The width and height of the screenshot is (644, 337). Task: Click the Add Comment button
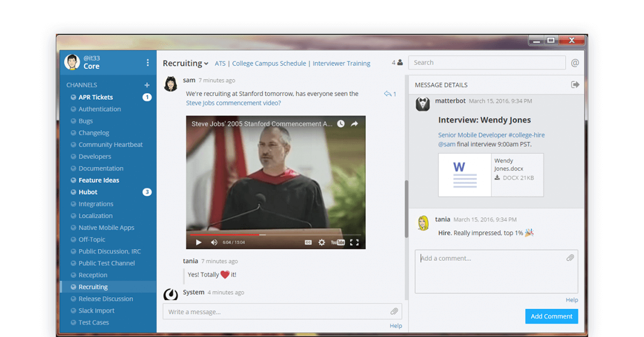coord(552,317)
